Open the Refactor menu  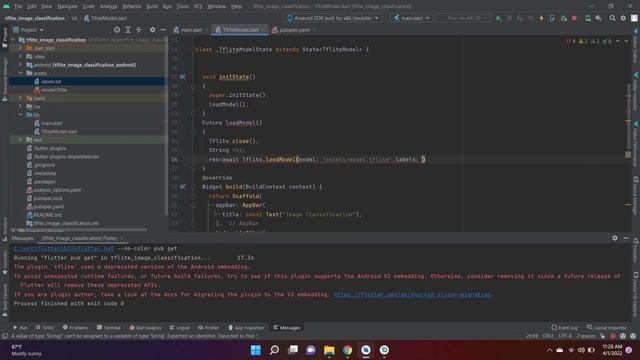132,6
